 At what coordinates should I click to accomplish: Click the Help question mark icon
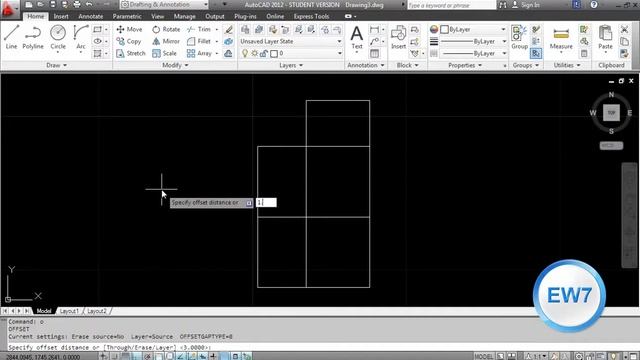pyautogui.click(x=594, y=4)
